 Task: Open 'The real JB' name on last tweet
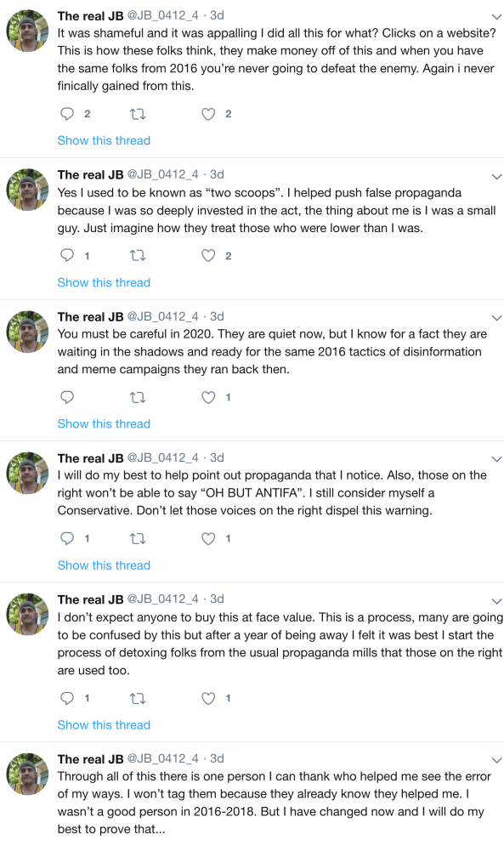click(91, 759)
